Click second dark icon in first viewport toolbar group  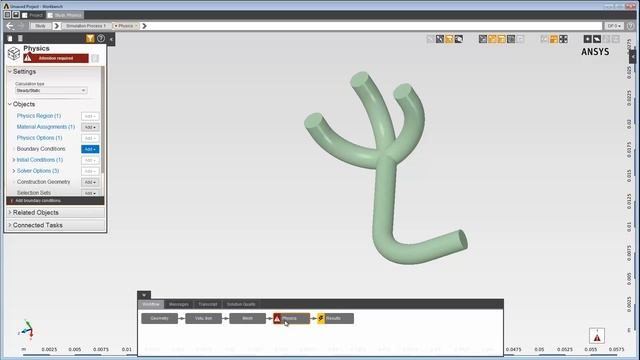tap(440, 39)
